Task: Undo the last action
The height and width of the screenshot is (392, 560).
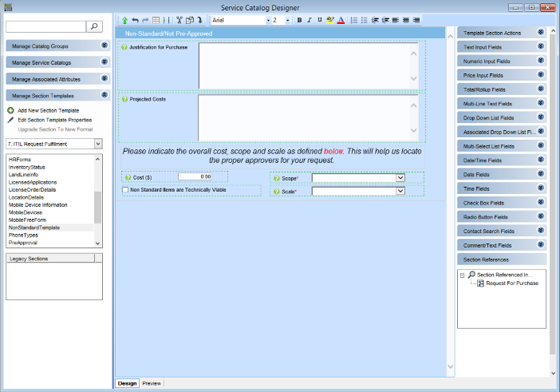Action: point(135,20)
